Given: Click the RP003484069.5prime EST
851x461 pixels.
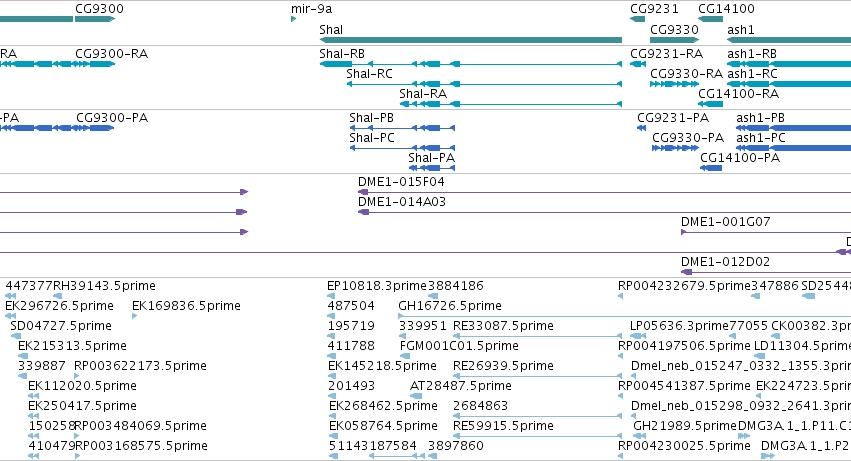Looking at the screenshot, I should tap(77, 436).
